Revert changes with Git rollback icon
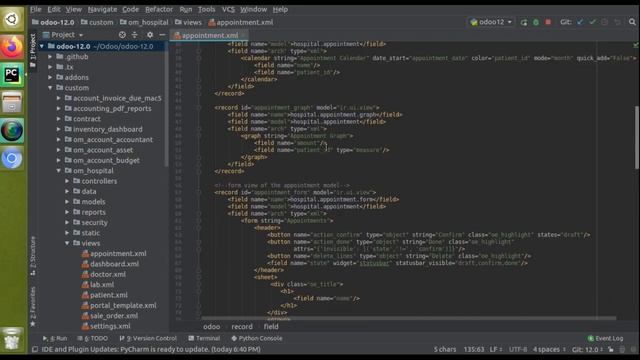This screenshot has width=640, height=360. (x=618, y=22)
